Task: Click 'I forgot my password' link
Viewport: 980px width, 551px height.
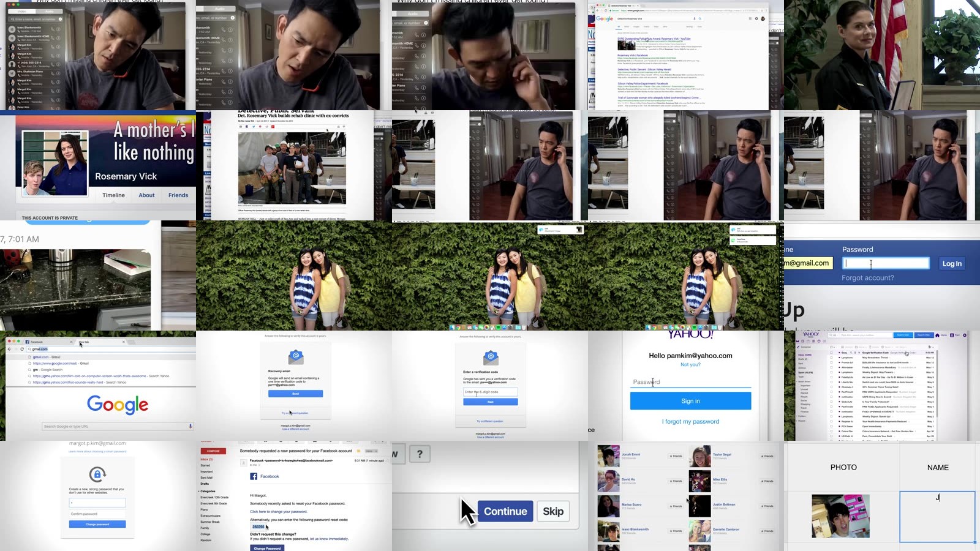Action: click(x=690, y=421)
